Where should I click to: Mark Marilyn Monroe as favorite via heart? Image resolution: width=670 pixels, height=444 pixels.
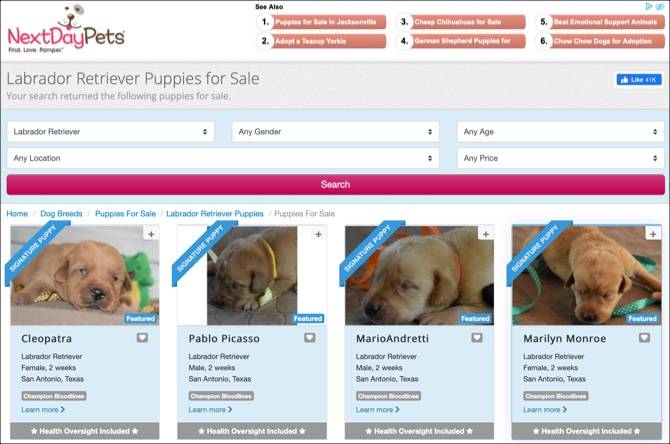coord(644,338)
